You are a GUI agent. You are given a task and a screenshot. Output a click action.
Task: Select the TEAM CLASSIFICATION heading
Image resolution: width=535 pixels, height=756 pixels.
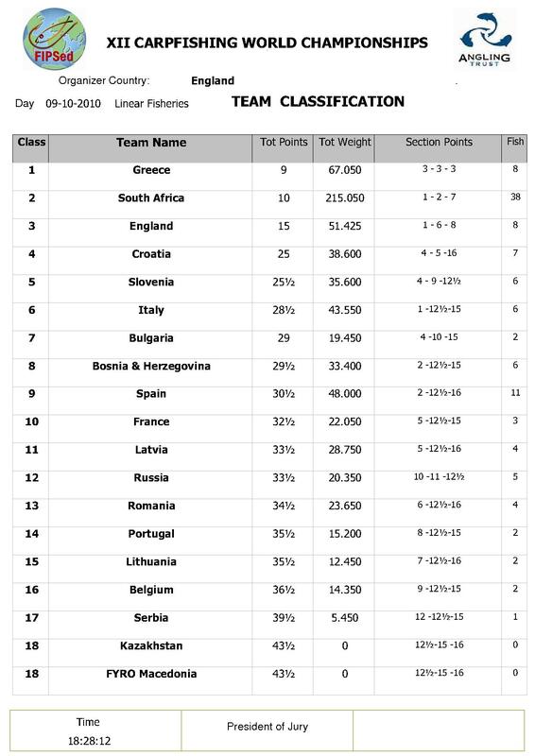[318, 102]
